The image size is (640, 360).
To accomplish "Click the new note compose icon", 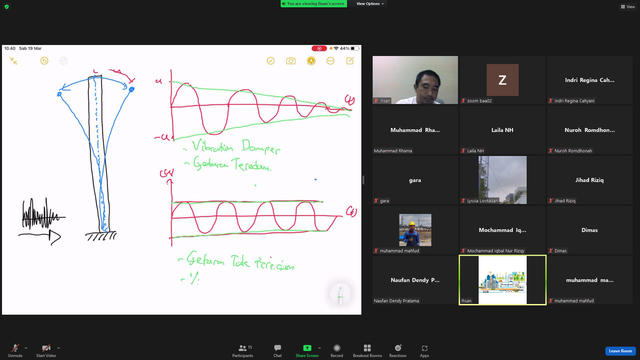I will click(x=350, y=61).
